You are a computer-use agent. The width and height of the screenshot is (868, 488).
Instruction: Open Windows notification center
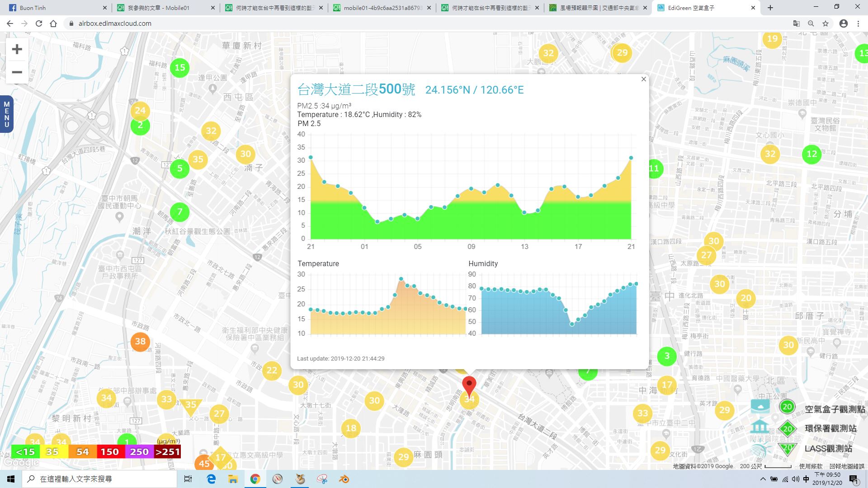pos(854,479)
